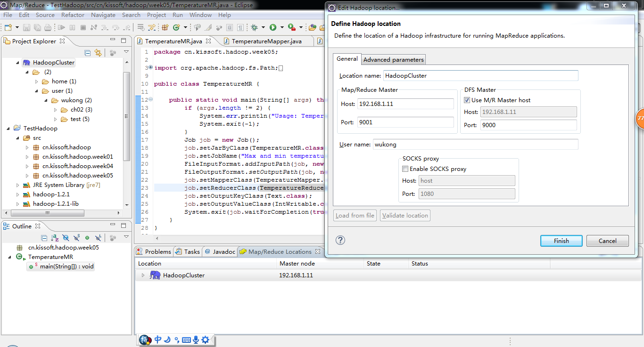Toggle Hide Static Members icon in Outline
Viewport: 644px width, 347px height.
pos(76,238)
